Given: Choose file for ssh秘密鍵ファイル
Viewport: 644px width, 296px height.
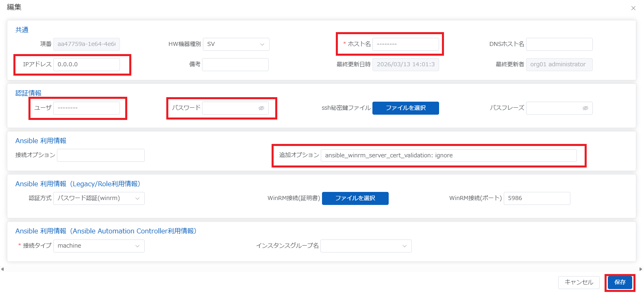Looking at the screenshot, I should [406, 108].
